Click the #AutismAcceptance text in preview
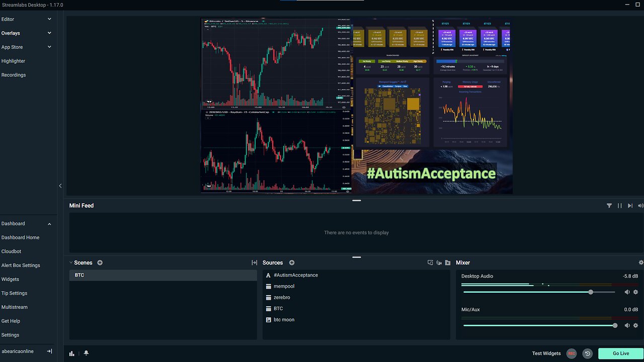This screenshot has height=362, width=644. pyautogui.click(x=431, y=173)
